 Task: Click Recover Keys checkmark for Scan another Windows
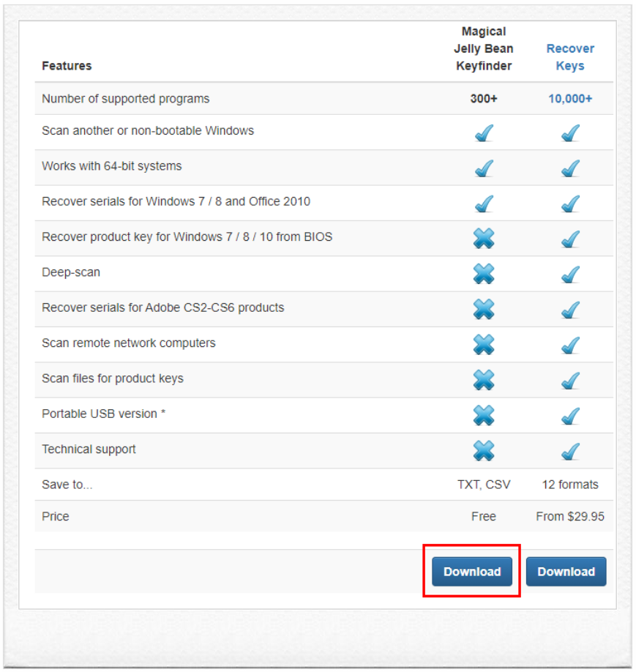[x=570, y=132]
